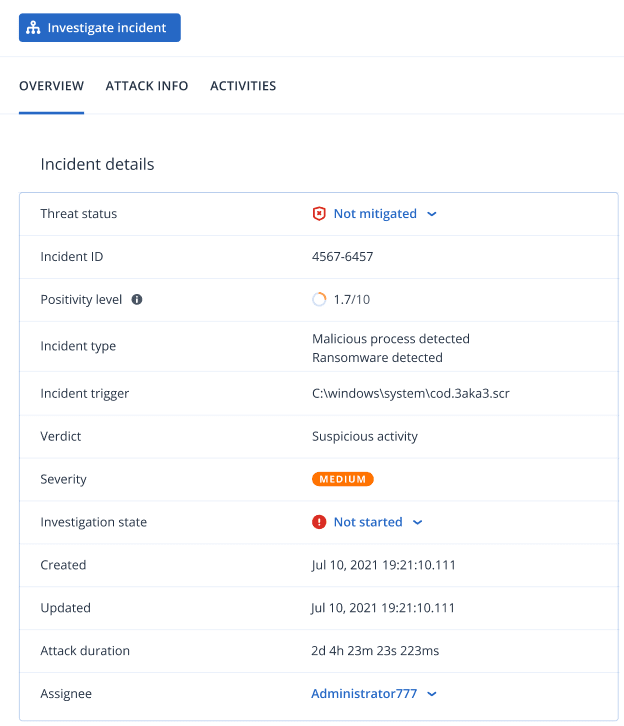Click the positivity score circular gauge icon

click(x=319, y=299)
